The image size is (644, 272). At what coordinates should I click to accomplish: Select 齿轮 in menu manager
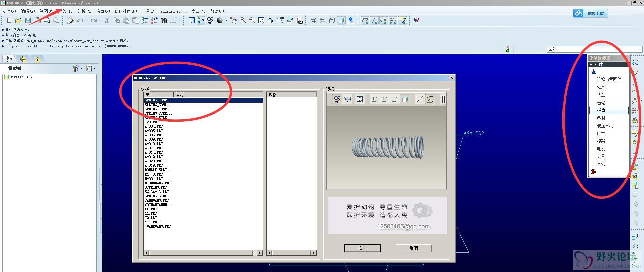(601, 103)
